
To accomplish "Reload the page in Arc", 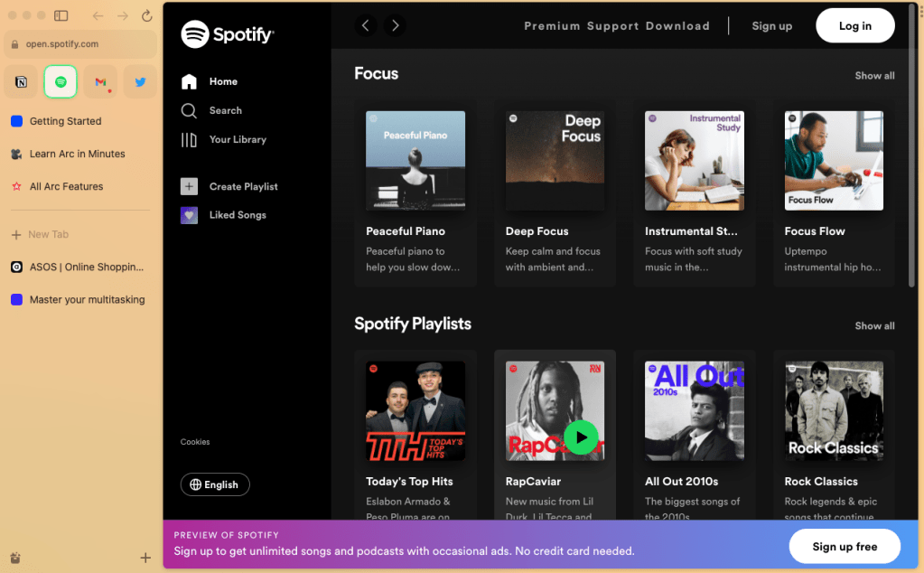I will coord(146,16).
